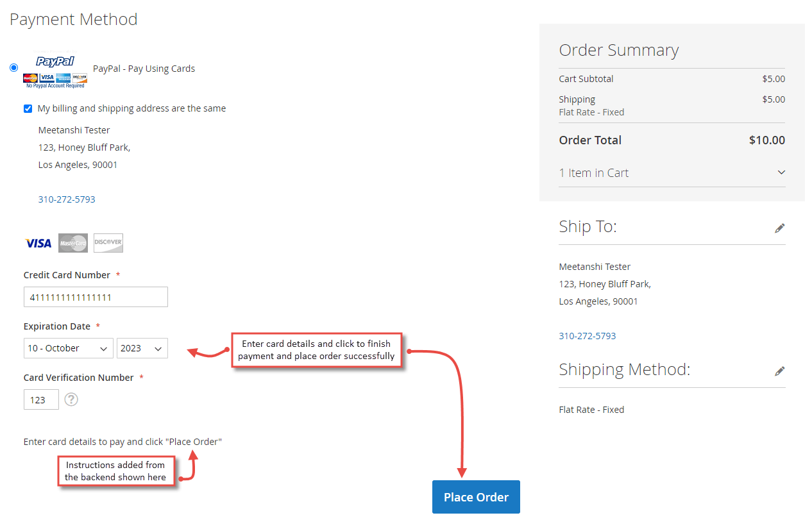Screen dimensions: 812x520
Task: Click inside the Credit Card Number field
Action: pos(95,296)
